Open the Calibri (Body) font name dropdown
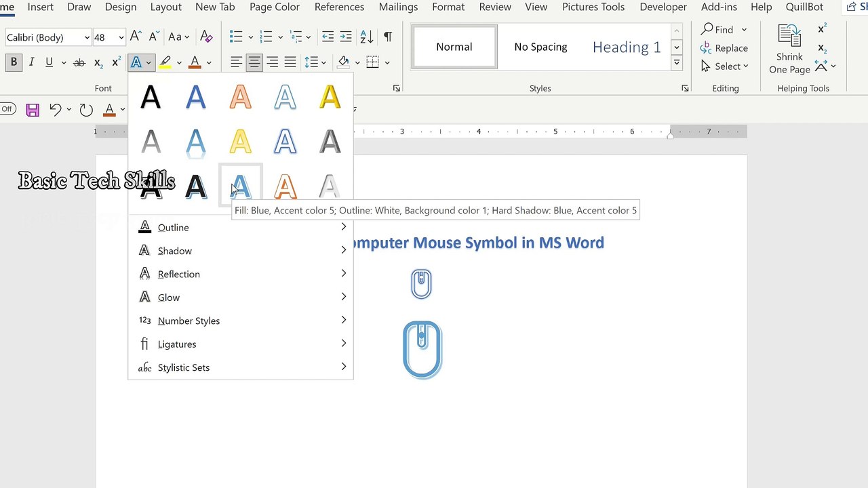868x488 pixels. [87, 37]
